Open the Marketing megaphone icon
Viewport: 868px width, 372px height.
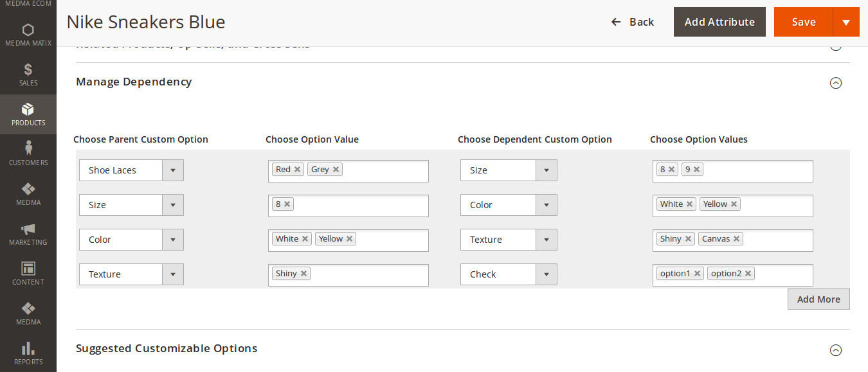click(28, 229)
